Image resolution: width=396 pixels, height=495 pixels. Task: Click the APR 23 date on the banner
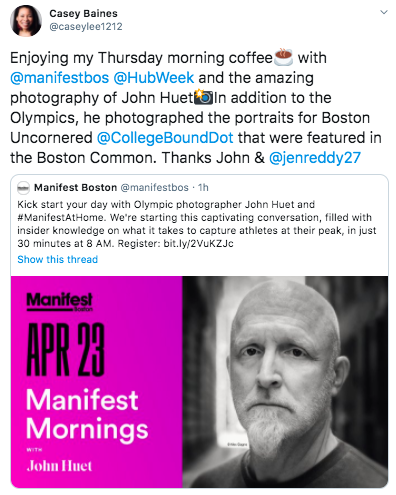point(65,349)
